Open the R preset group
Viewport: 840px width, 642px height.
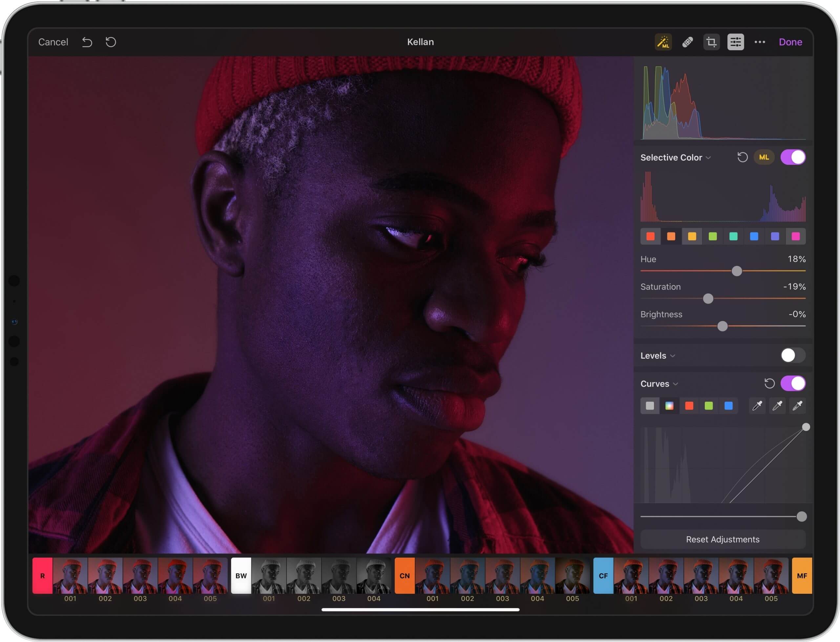[x=42, y=575]
